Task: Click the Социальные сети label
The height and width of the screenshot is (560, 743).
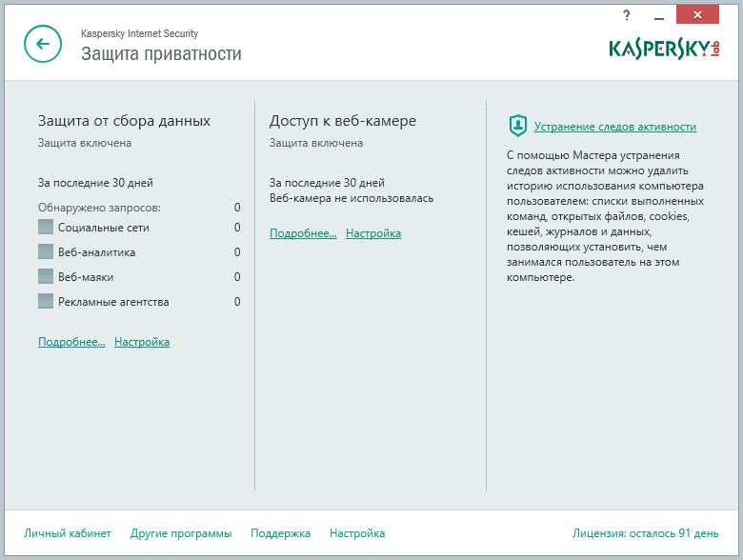Action: coord(104,228)
